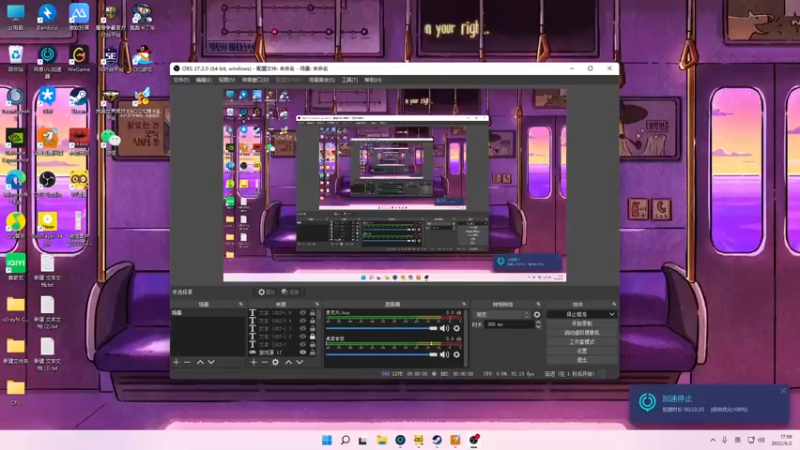Open the 帮助(H) menu
This screenshot has width=800, height=450.
(373, 80)
